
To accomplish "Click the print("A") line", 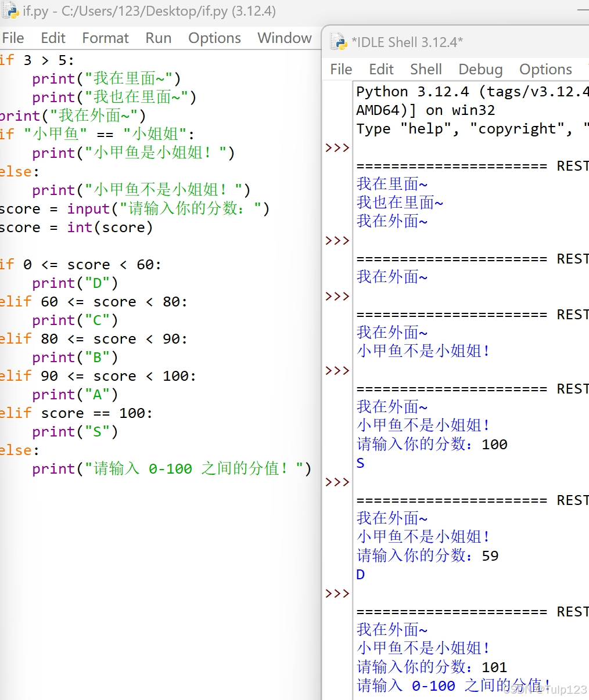I will coord(75,395).
